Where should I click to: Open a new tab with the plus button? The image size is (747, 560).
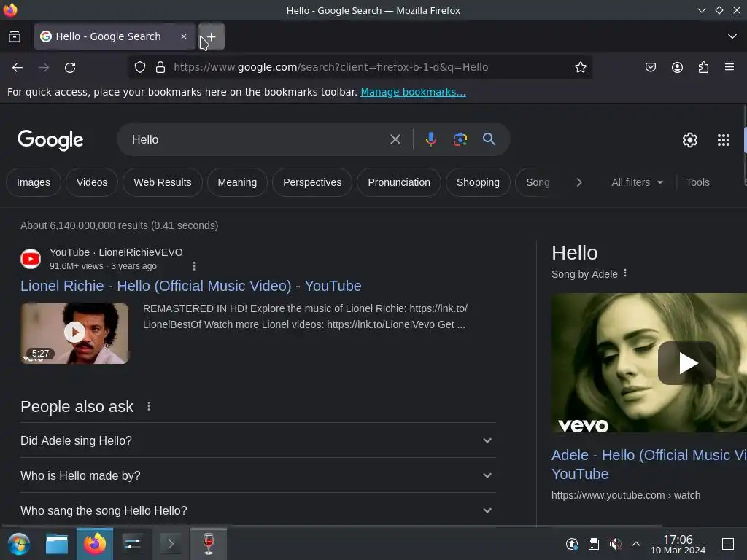point(211,36)
